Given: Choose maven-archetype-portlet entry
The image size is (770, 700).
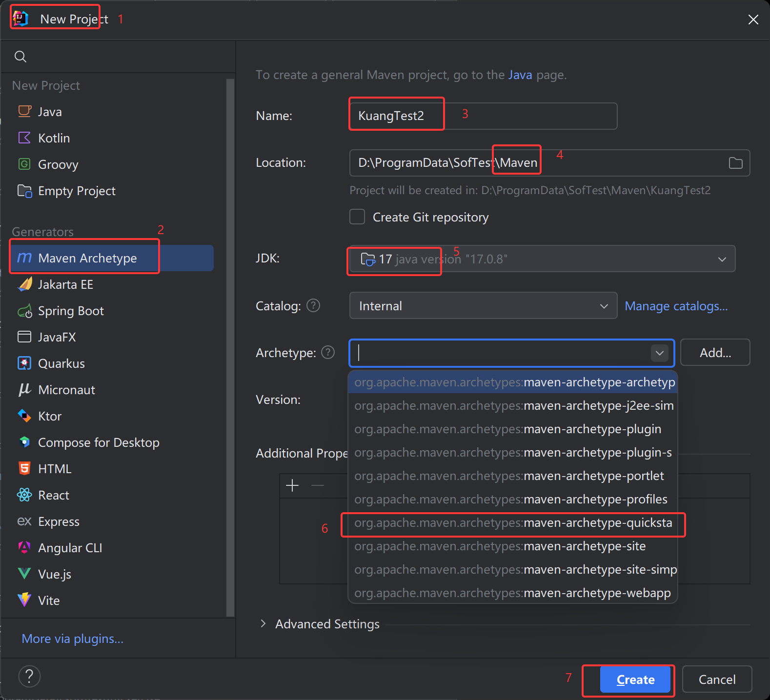Looking at the screenshot, I should pos(513,476).
